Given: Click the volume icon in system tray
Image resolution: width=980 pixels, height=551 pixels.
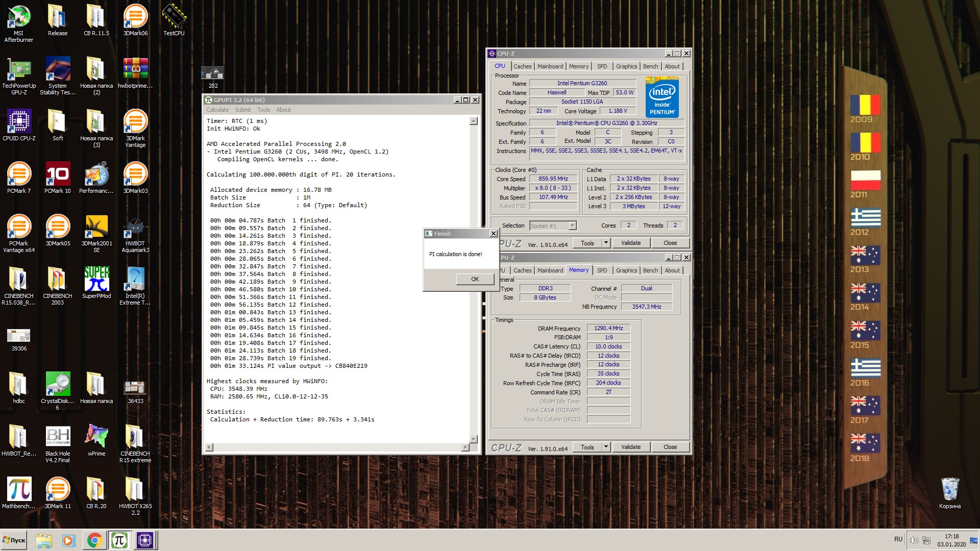Looking at the screenshot, I should click(914, 540).
